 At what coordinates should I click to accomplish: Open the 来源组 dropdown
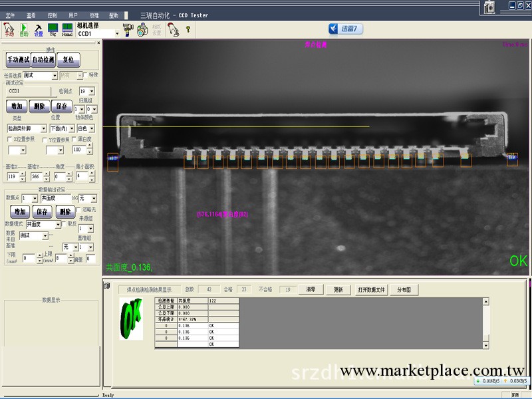(x=90, y=229)
